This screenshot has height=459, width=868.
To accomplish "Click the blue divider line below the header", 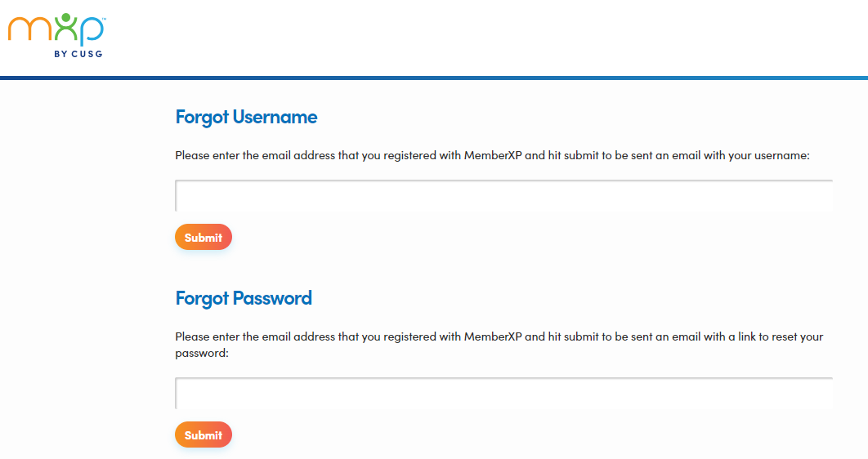I will 434,78.
